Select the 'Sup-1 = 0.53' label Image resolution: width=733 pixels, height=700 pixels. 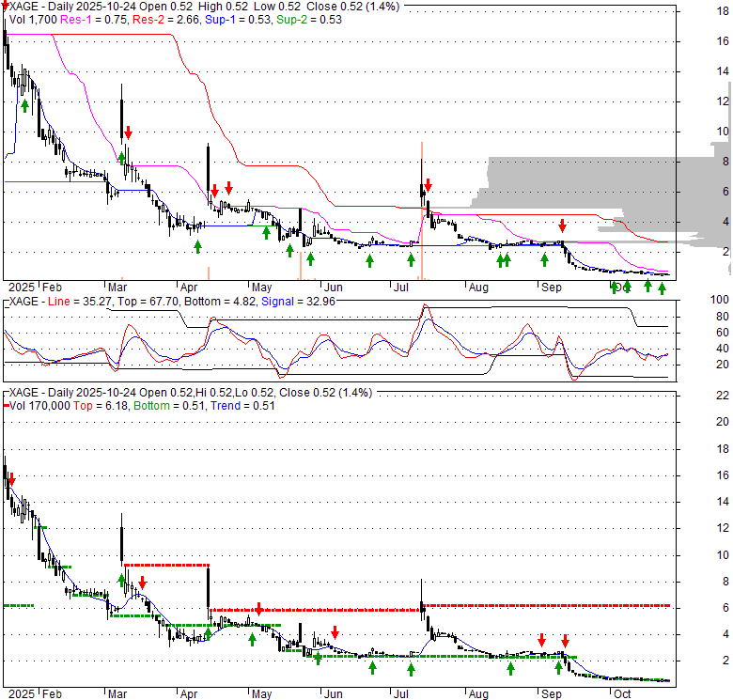pyautogui.click(x=239, y=20)
